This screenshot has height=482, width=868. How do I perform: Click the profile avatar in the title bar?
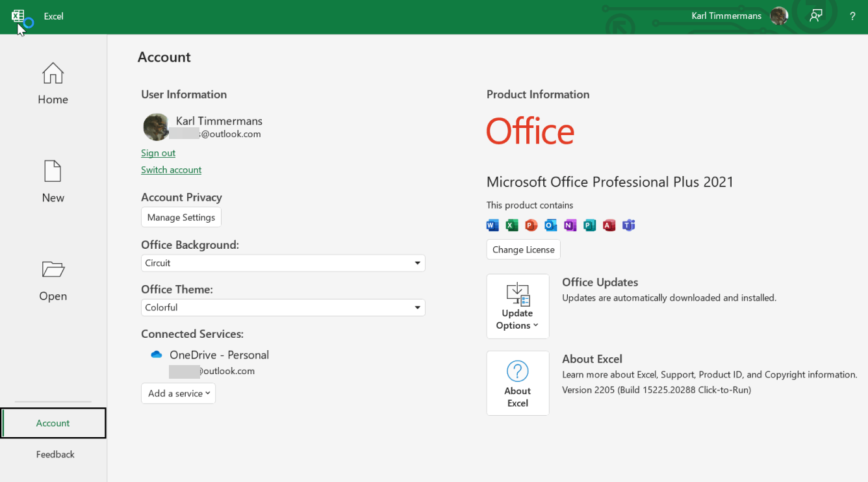pos(779,16)
